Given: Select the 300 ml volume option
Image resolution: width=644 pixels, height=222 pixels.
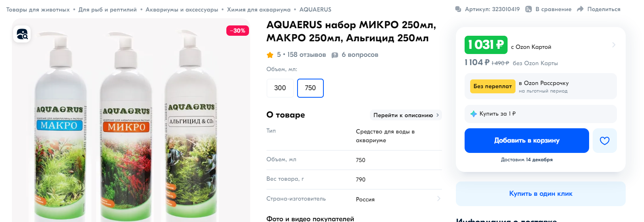Looking at the screenshot, I should tap(280, 88).
